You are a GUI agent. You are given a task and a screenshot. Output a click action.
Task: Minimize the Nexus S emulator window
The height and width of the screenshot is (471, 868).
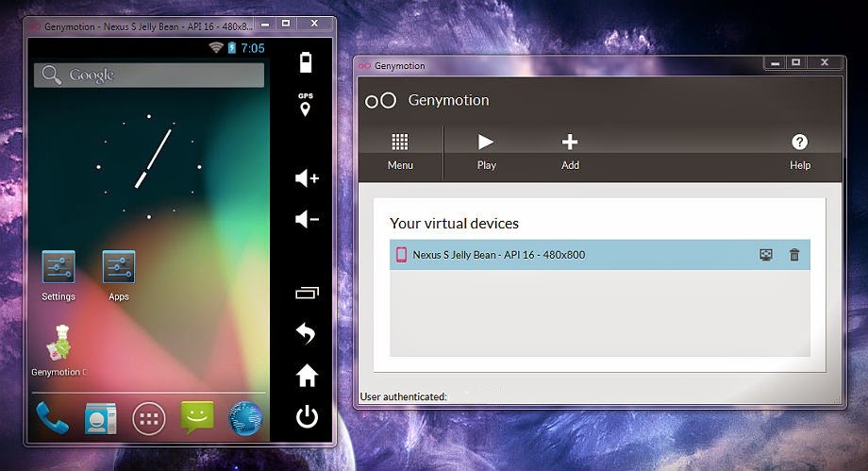[x=265, y=24]
